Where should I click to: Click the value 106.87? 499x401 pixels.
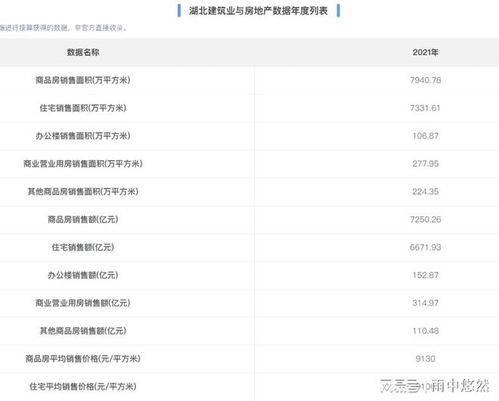click(425, 136)
